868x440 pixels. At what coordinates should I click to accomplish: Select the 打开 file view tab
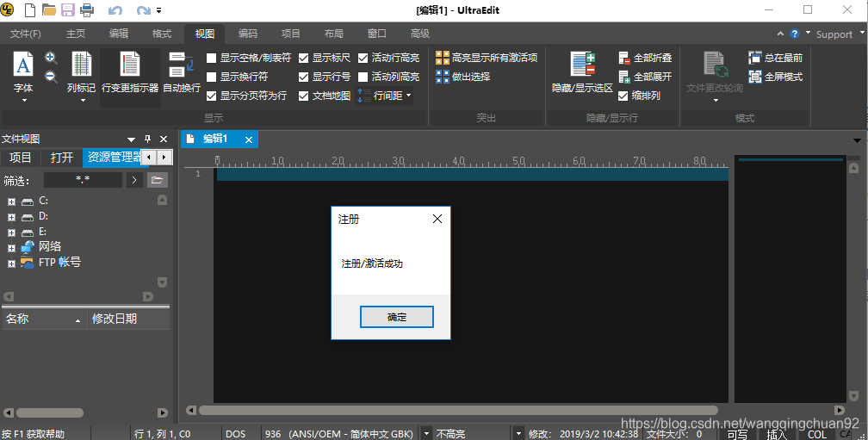(61, 158)
